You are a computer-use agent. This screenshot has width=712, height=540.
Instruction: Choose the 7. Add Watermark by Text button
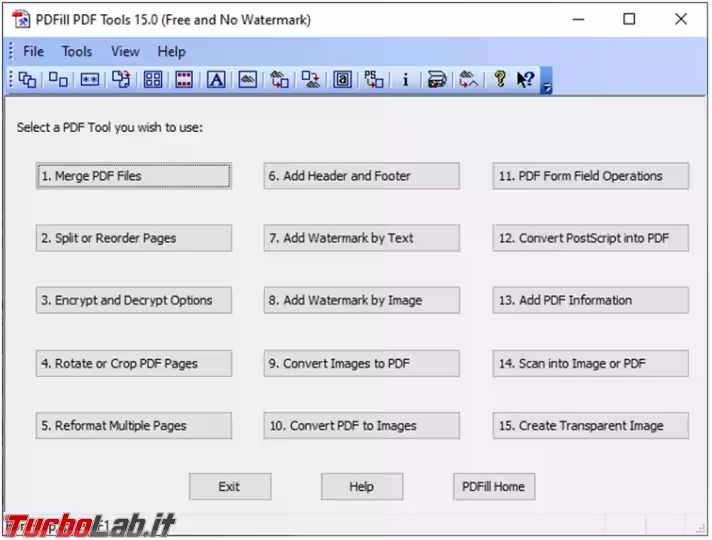(362, 238)
